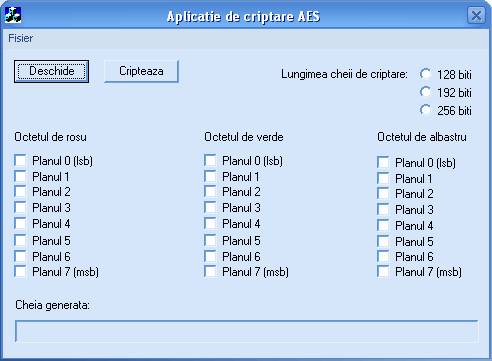Close the Aplicatie de criptare AES window
This screenshot has width=492, height=361.
[x=476, y=16]
